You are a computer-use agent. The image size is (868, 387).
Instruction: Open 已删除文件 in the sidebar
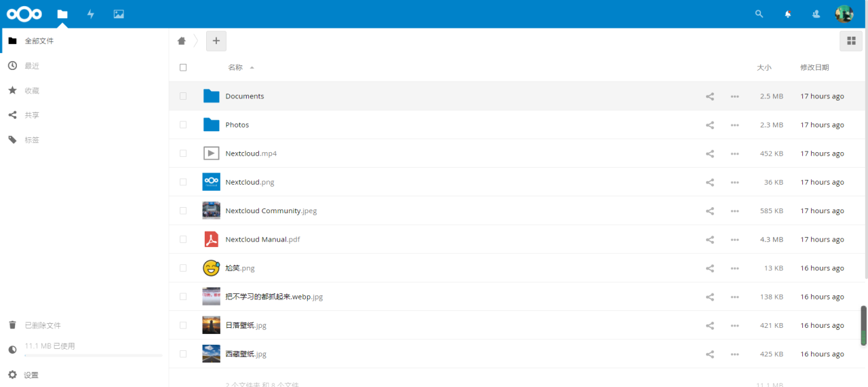click(x=42, y=325)
